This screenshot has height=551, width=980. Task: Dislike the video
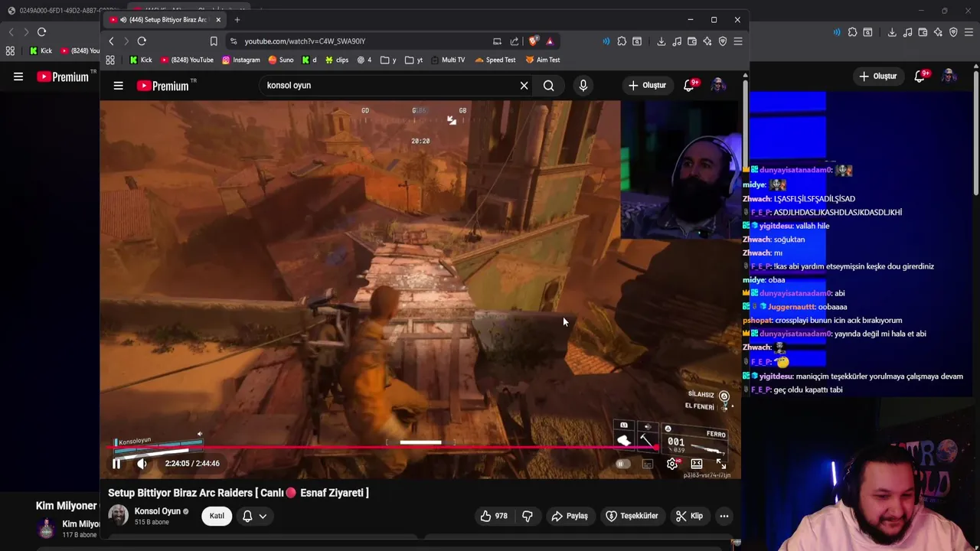[528, 516]
